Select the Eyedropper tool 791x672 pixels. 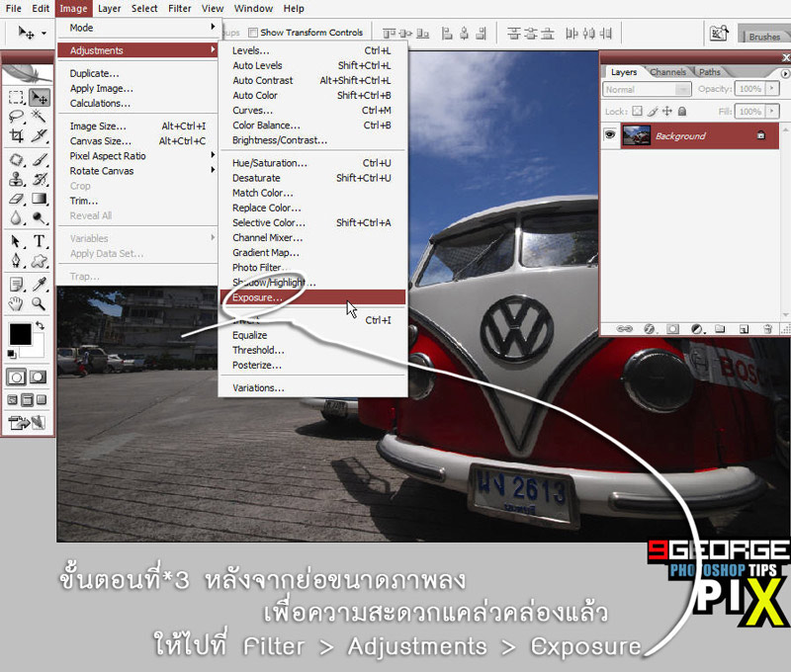click(40, 285)
